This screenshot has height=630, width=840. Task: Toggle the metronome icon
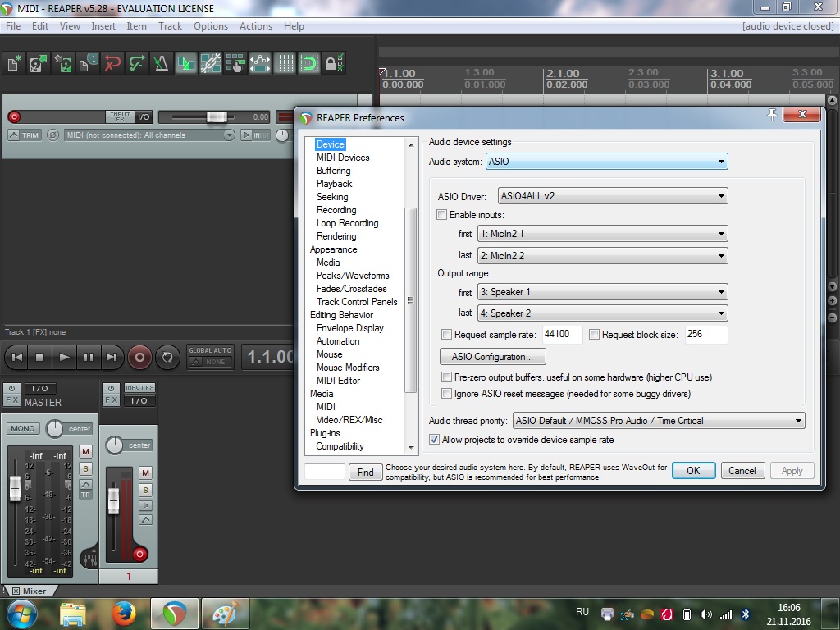[x=161, y=62]
